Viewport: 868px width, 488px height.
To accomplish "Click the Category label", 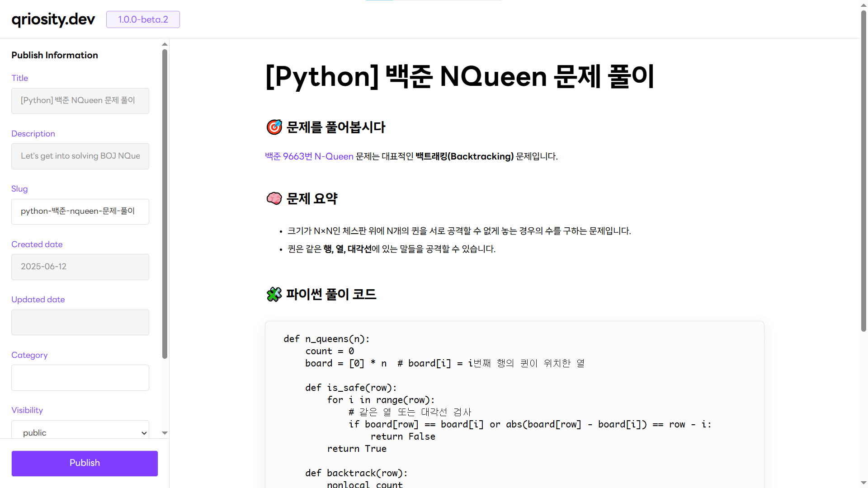I will coord(29,355).
